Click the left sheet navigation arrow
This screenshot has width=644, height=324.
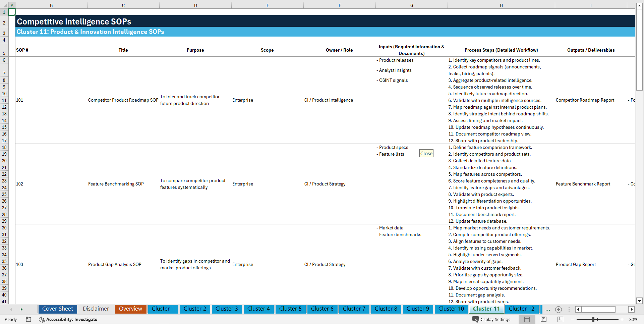pyautogui.click(x=11, y=309)
